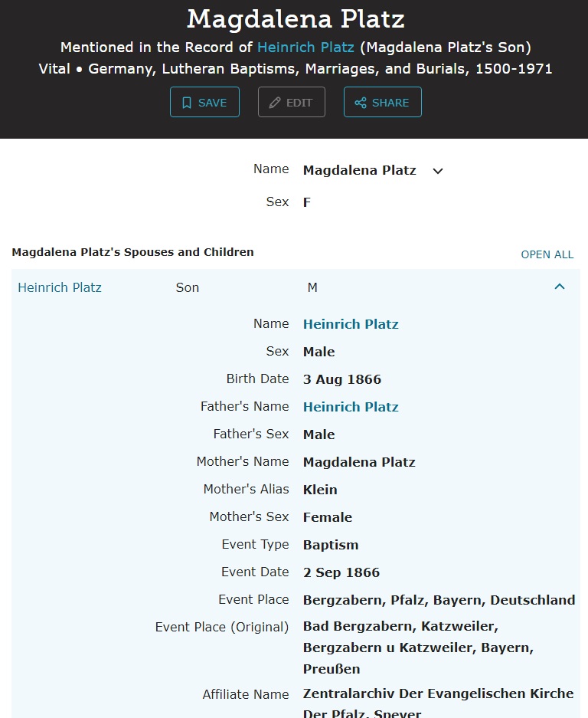The image size is (588, 718).
Task: Click the Event Place value Bergzabern, Pfalz
Action: [439, 600]
